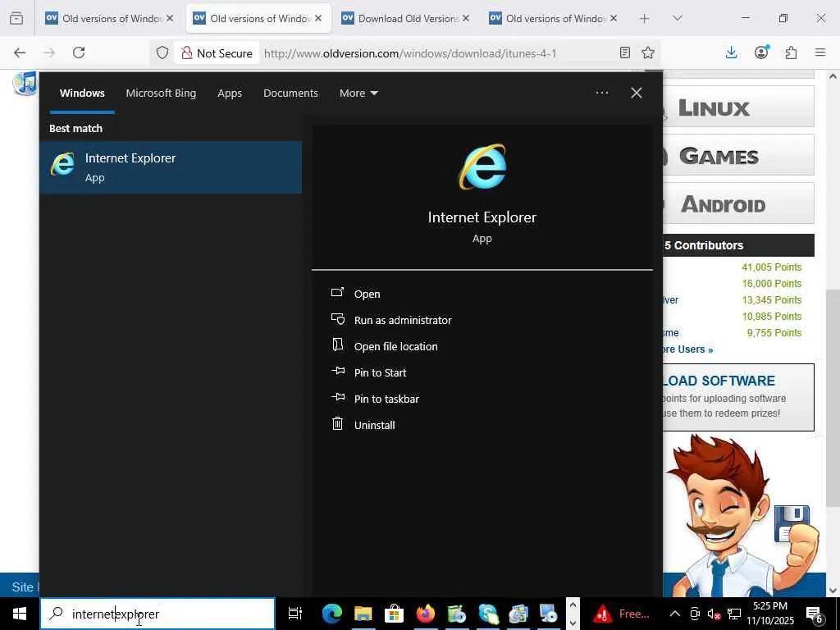Open the Android category on the webpage

738,203
